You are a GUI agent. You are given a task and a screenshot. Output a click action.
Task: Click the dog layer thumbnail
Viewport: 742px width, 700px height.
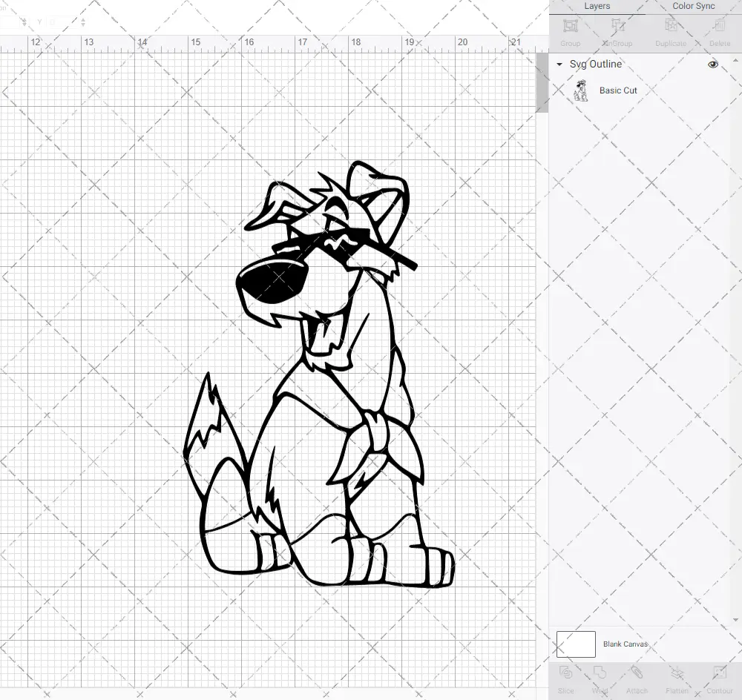[x=582, y=90]
